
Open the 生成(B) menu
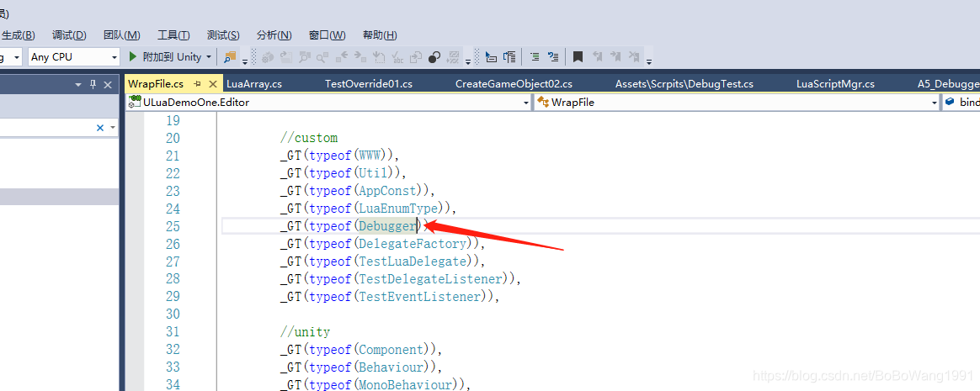pyautogui.click(x=19, y=35)
